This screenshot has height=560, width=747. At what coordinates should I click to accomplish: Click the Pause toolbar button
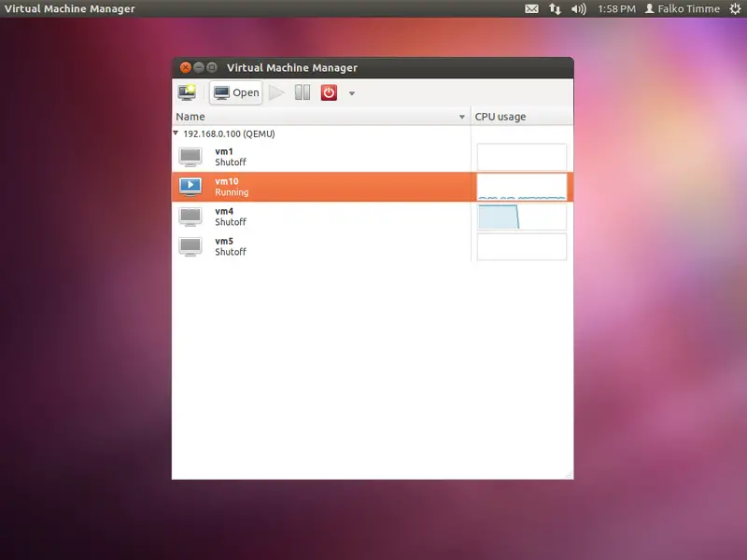(x=303, y=92)
